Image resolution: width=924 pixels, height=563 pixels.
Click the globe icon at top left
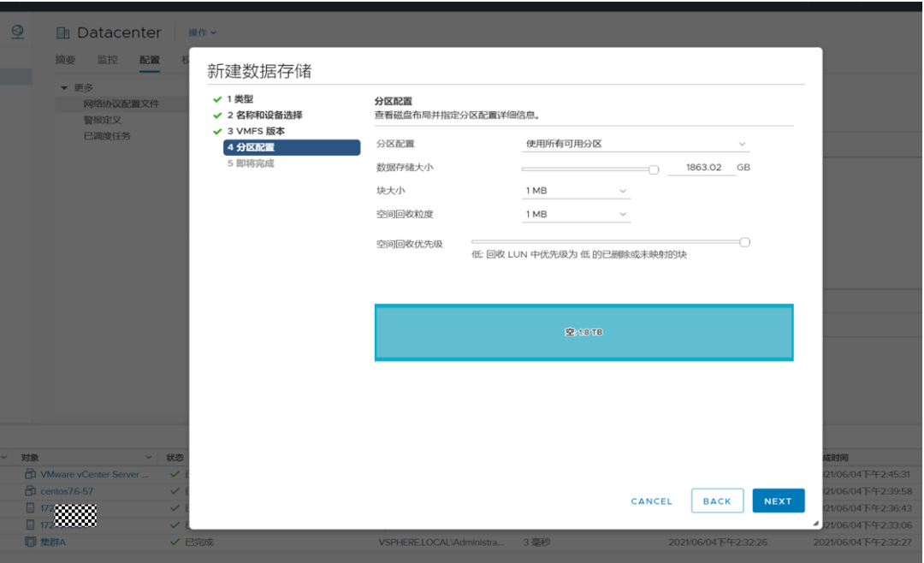click(18, 32)
